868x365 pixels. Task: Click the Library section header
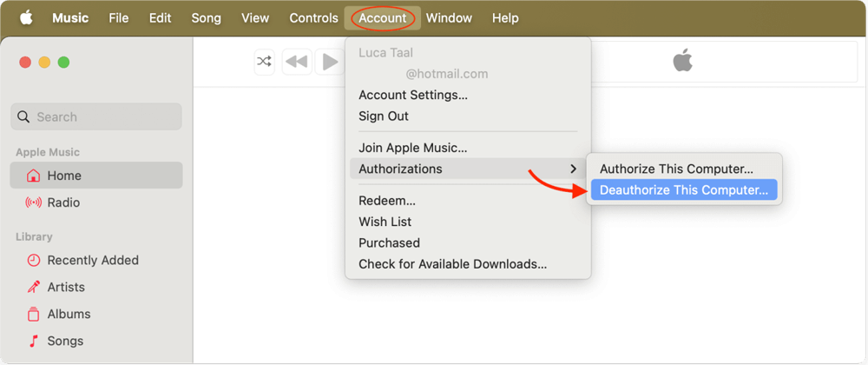point(34,236)
